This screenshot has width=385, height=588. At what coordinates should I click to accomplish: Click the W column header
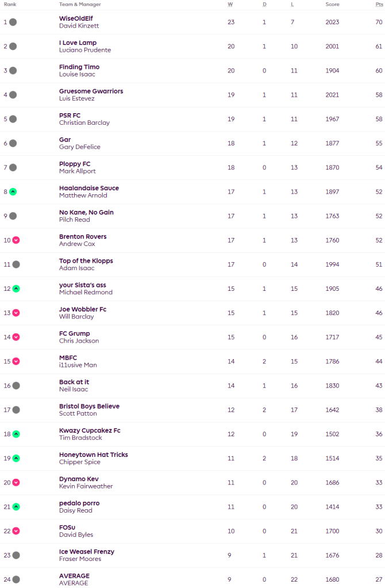pyautogui.click(x=230, y=4)
